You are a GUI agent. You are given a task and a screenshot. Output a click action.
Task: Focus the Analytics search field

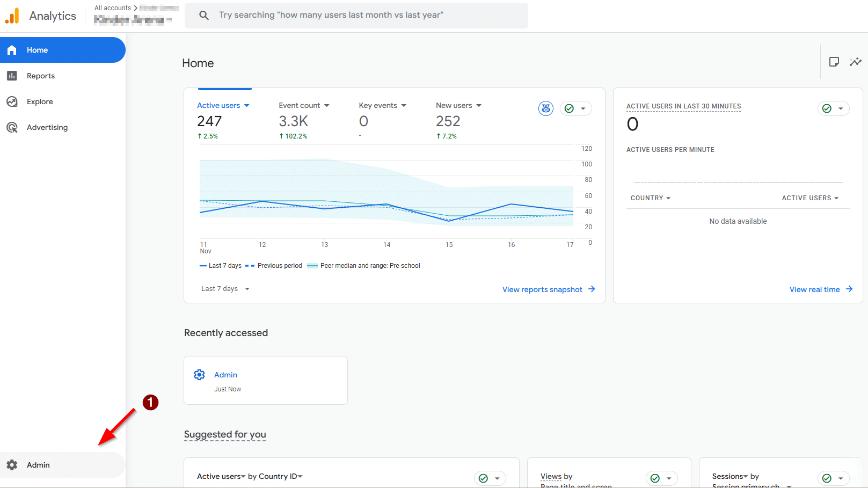[x=356, y=15]
